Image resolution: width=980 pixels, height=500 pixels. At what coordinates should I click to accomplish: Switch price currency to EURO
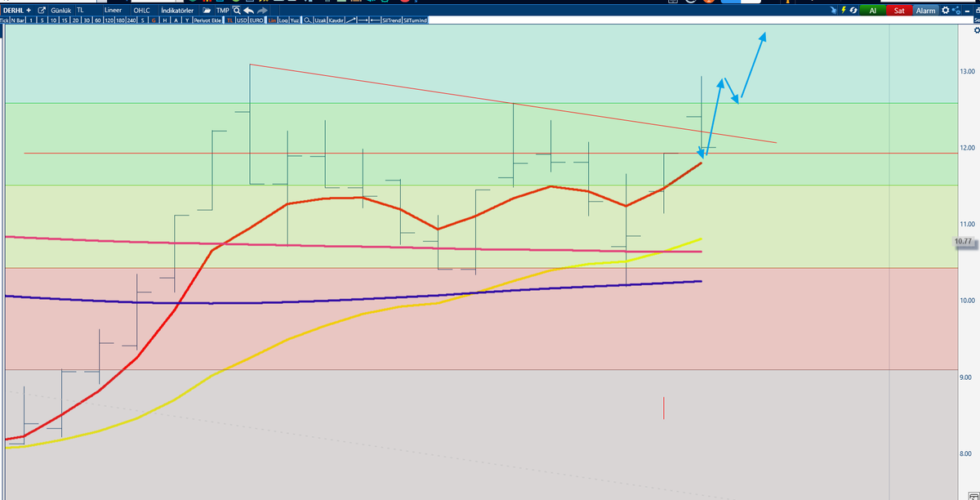pos(256,20)
